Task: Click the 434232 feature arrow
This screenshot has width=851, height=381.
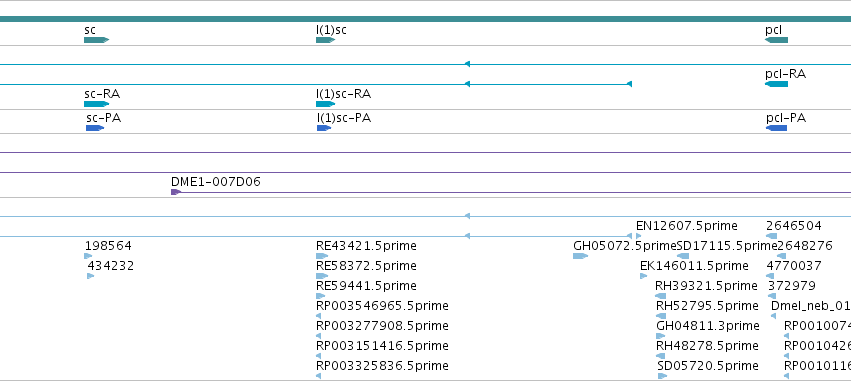Action: [x=91, y=276]
